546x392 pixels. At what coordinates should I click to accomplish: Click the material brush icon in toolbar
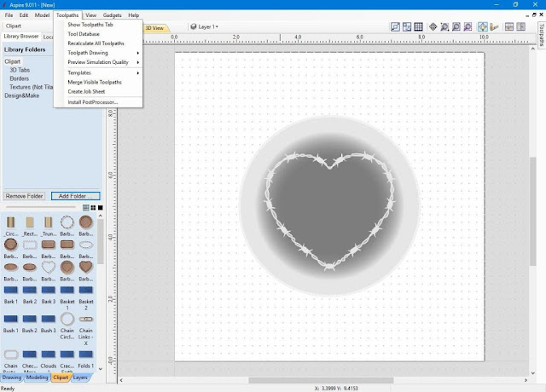tap(494, 26)
